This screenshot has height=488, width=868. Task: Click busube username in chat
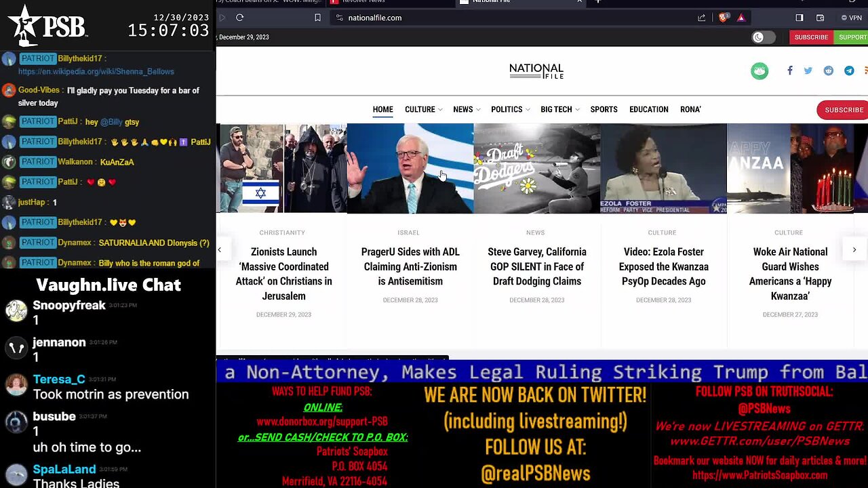coord(54,416)
